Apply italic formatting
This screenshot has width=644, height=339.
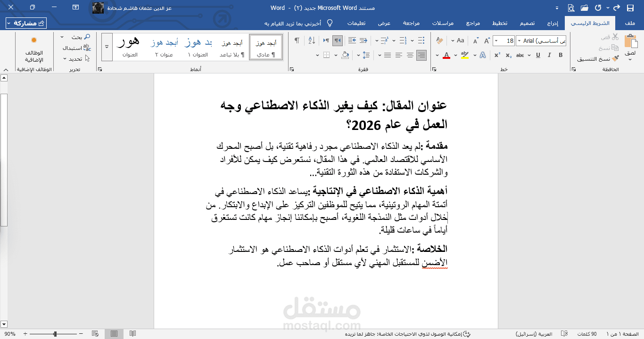click(549, 55)
